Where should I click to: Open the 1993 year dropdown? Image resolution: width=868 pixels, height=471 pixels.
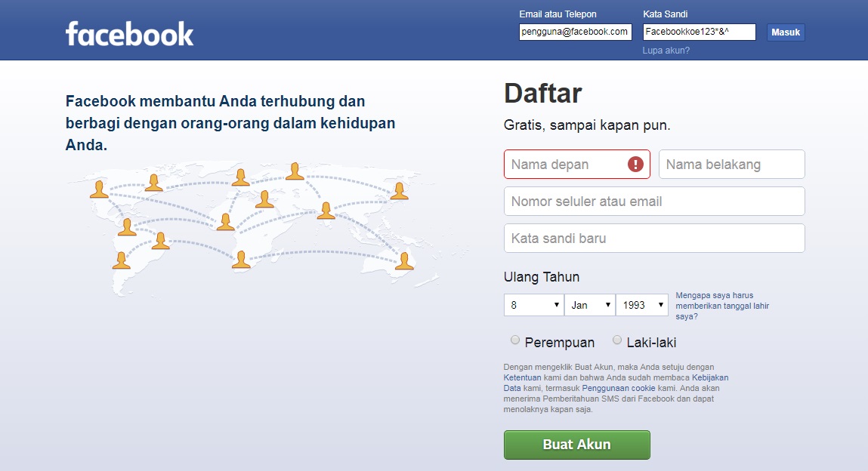(642, 305)
